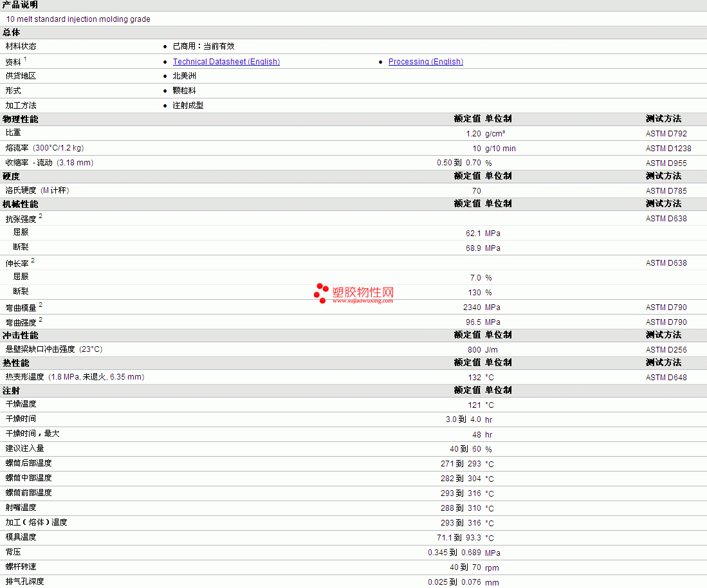Screen dimensions: 707x588
Task: Click the drying time value 3.0 到 4.0
Action: (x=464, y=419)
